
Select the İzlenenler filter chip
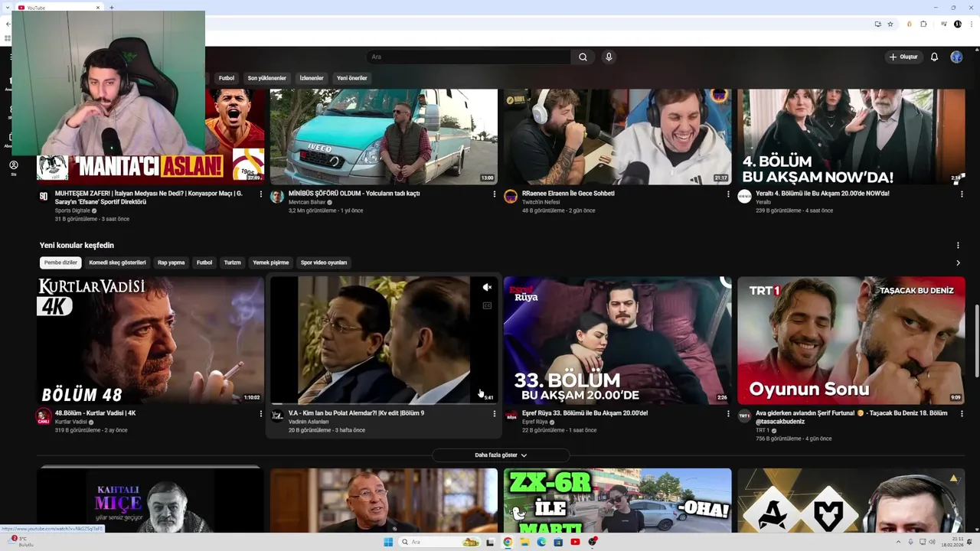tap(312, 78)
